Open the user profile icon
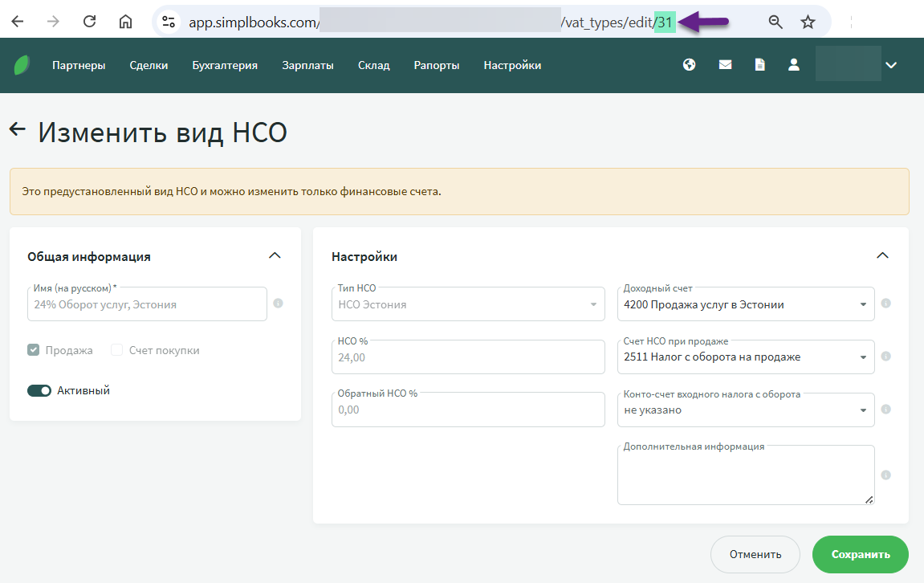The width and height of the screenshot is (924, 583). point(794,65)
